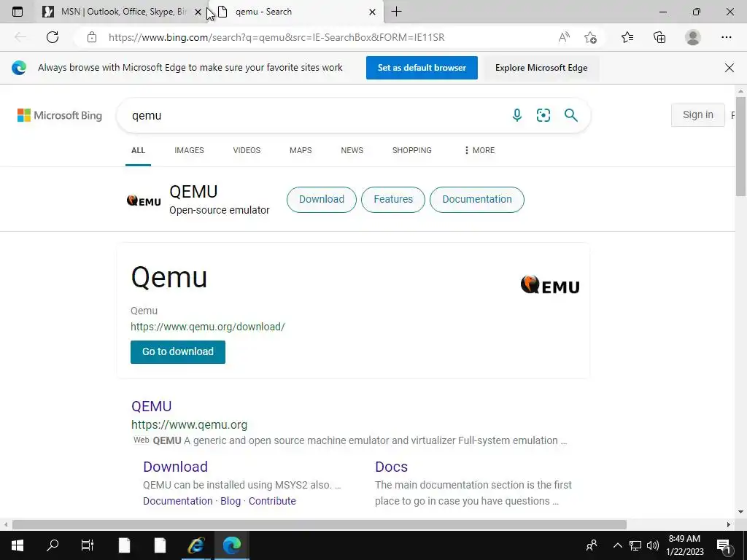Click the large QEMU logo in the info card
This screenshot has width=747, height=560.
(x=550, y=285)
